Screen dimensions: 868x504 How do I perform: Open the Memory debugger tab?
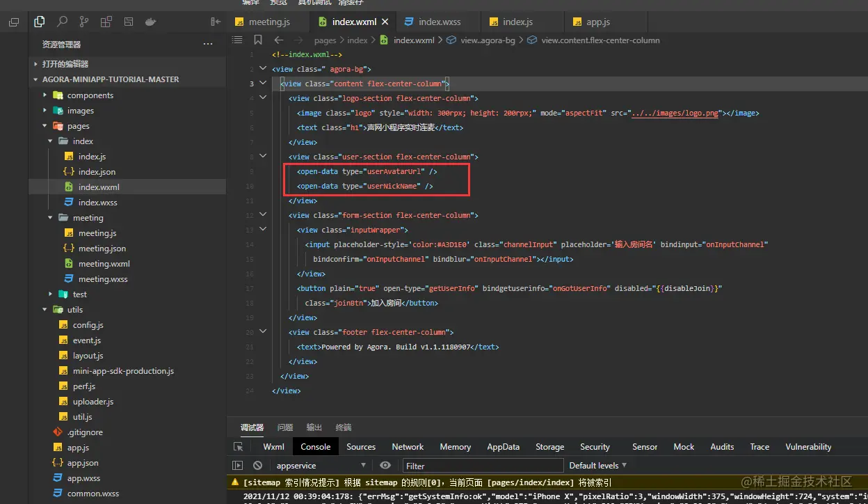click(455, 447)
